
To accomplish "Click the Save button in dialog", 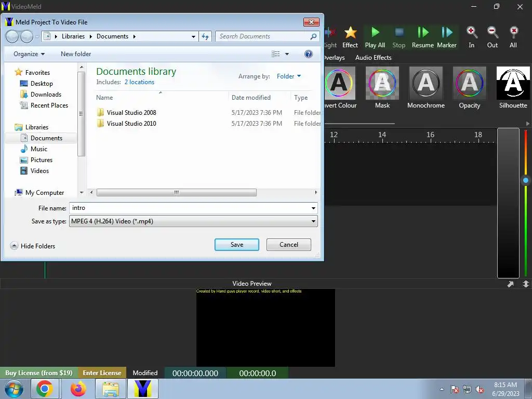I will pyautogui.click(x=237, y=245).
